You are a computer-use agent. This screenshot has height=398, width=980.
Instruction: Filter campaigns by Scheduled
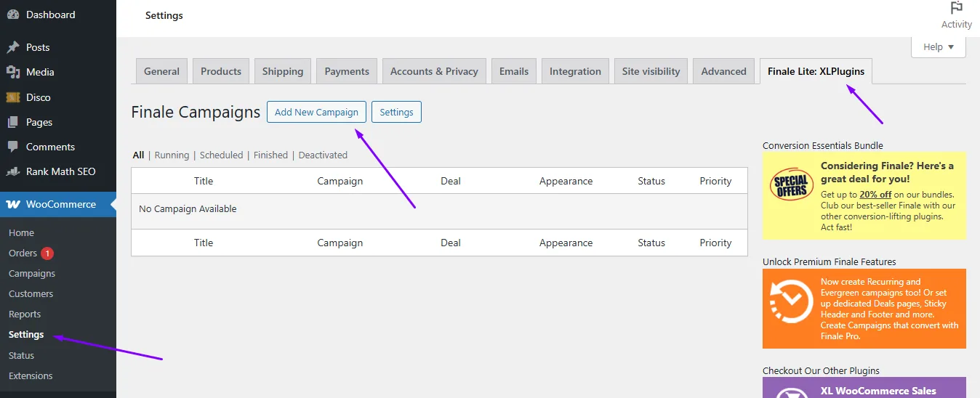(221, 155)
